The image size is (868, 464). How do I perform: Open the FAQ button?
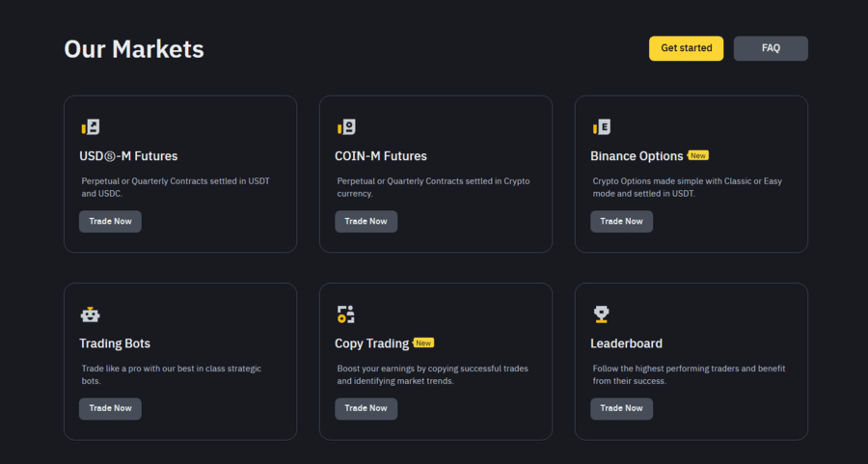tap(771, 48)
